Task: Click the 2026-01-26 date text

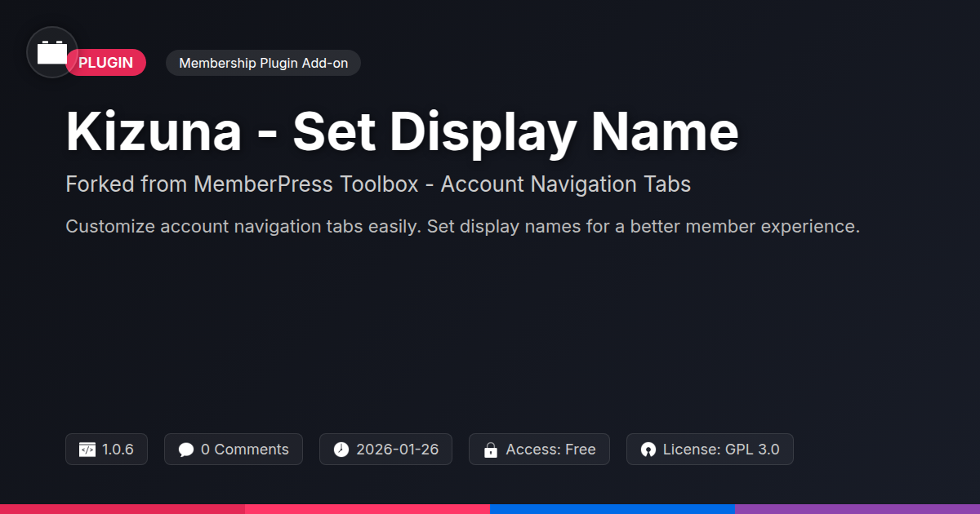Action: coord(398,450)
